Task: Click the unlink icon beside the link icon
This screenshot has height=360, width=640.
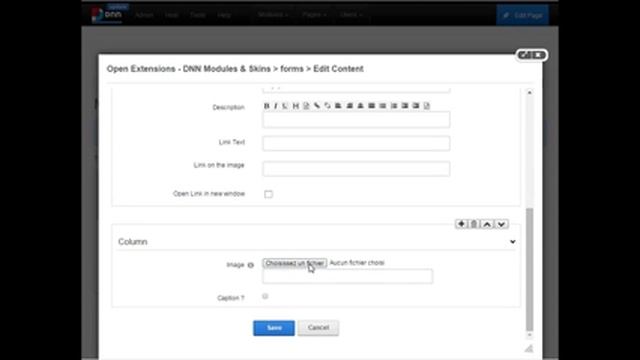Action: click(327, 106)
